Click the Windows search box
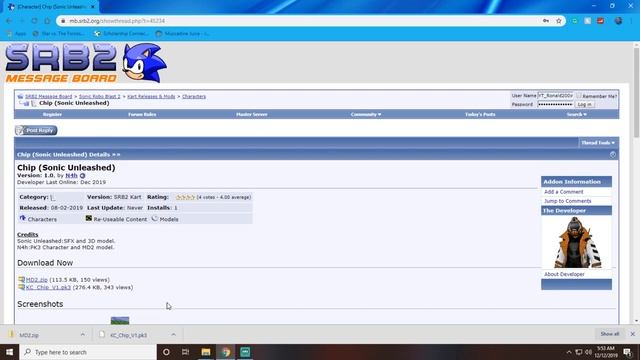The image size is (640, 360). coord(88,352)
